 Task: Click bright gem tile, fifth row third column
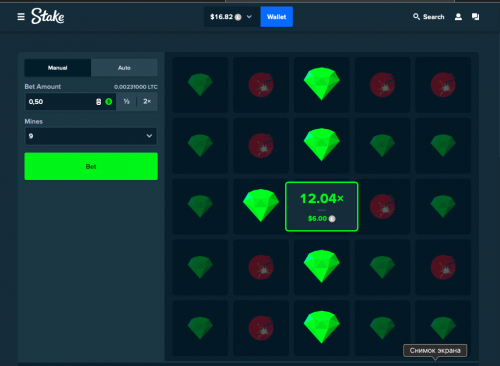click(x=322, y=328)
